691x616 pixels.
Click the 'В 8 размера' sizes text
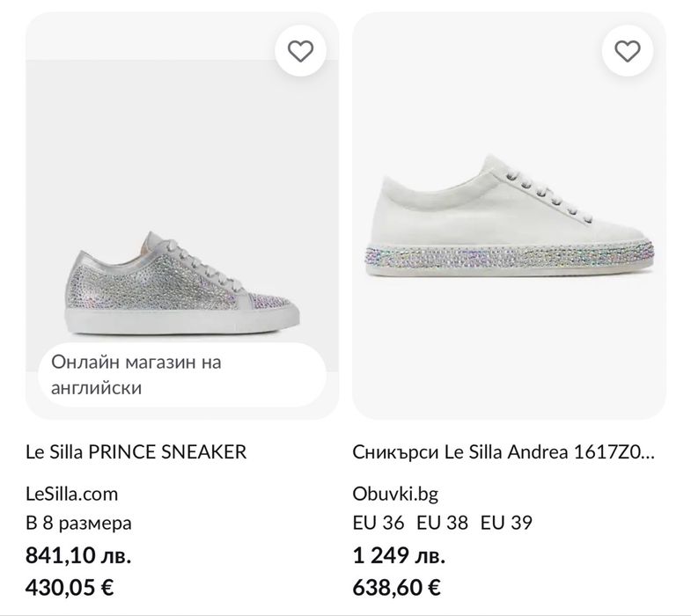tap(79, 524)
